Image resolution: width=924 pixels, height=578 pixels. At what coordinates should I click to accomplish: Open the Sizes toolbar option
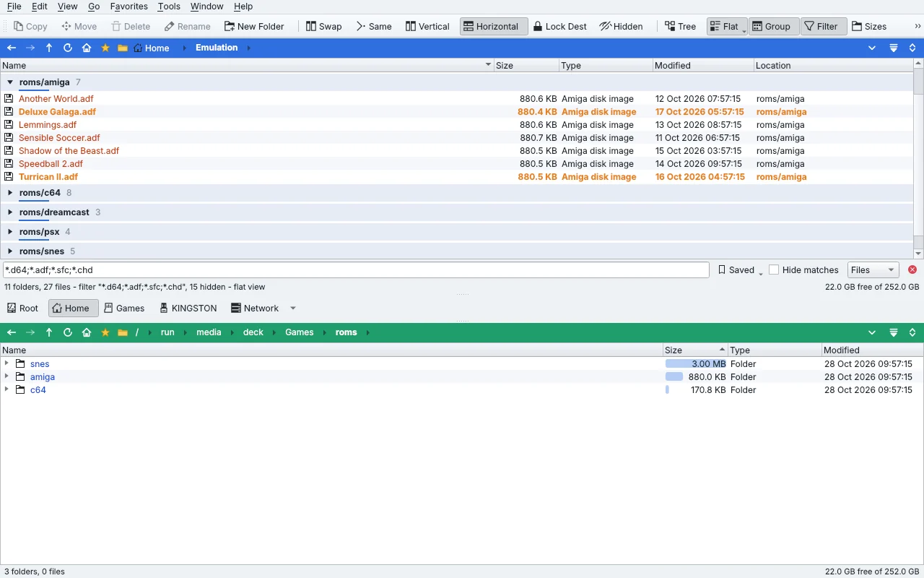(x=869, y=27)
